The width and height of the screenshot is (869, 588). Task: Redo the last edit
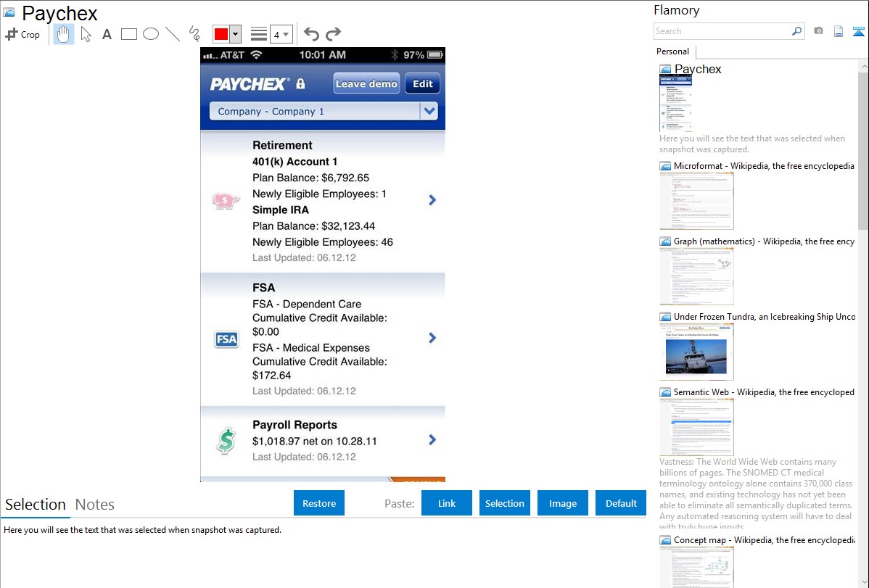click(333, 34)
